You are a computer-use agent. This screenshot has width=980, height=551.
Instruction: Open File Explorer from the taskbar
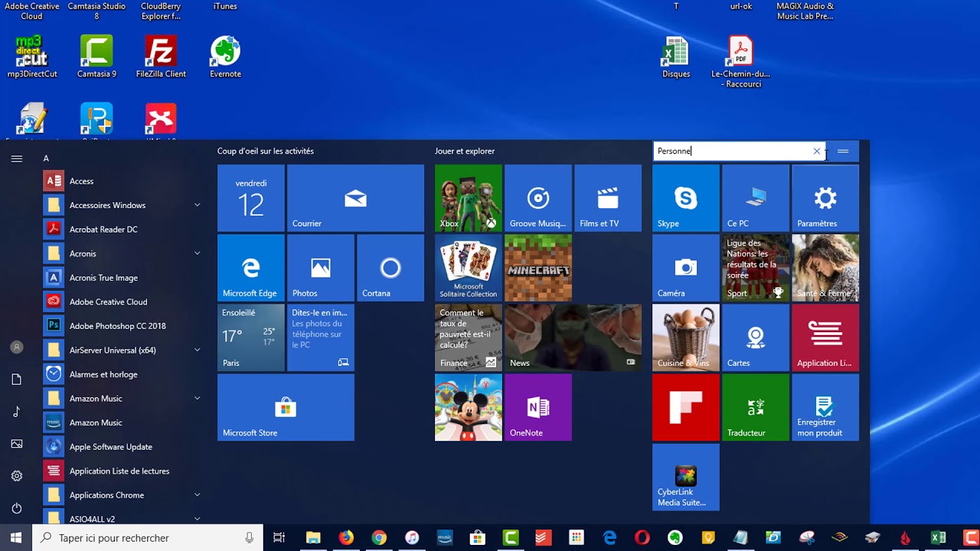pyautogui.click(x=313, y=538)
